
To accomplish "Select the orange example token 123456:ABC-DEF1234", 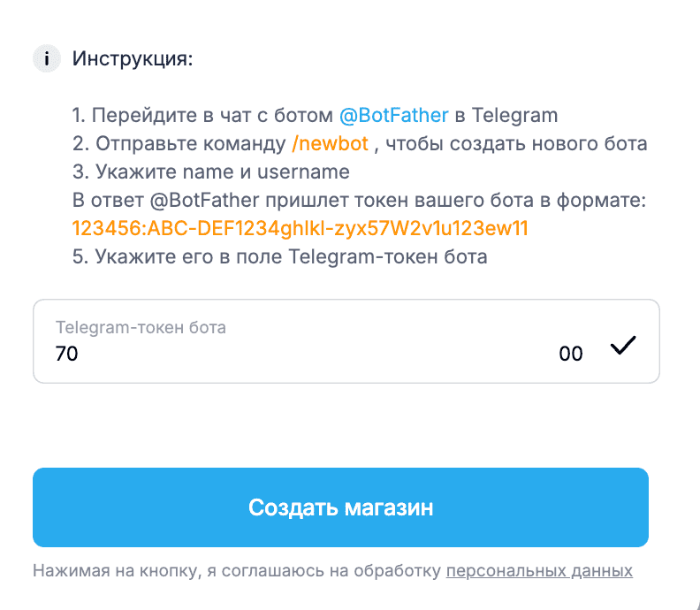I will (x=300, y=228).
